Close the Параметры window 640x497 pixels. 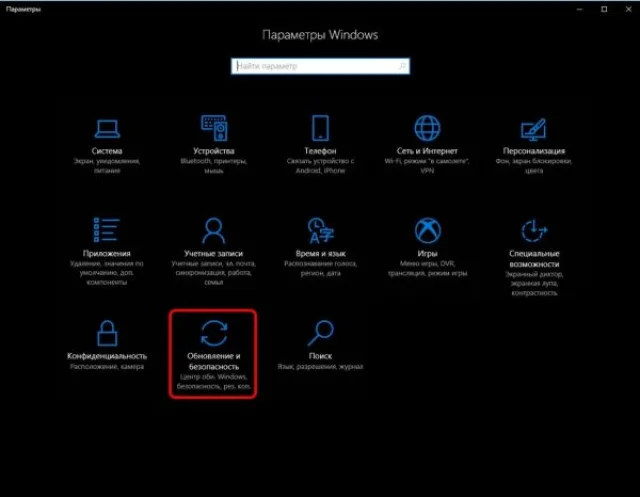point(629,9)
